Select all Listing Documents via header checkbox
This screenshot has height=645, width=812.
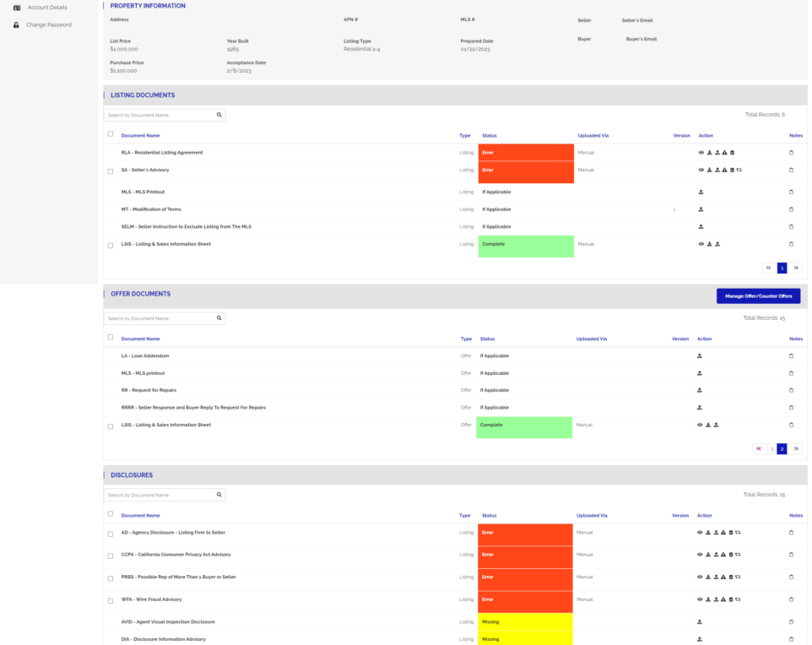click(111, 134)
